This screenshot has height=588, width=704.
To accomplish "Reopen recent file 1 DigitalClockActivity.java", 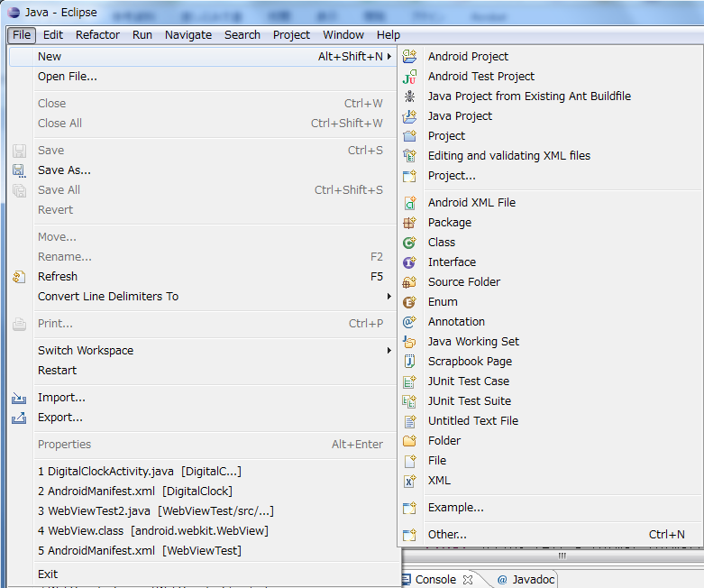I will click(202, 472).
